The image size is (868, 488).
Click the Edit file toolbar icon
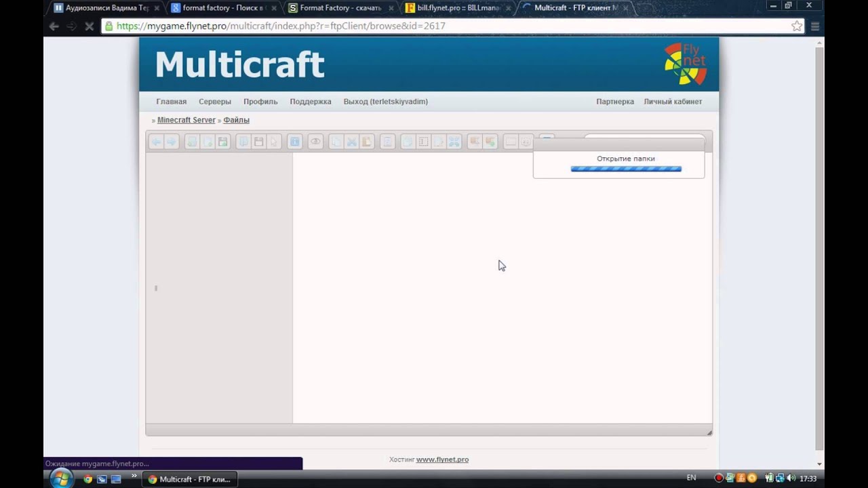pos(438,142)
